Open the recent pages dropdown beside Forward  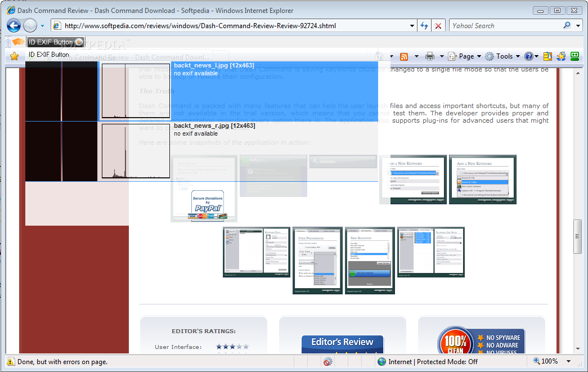42,26
